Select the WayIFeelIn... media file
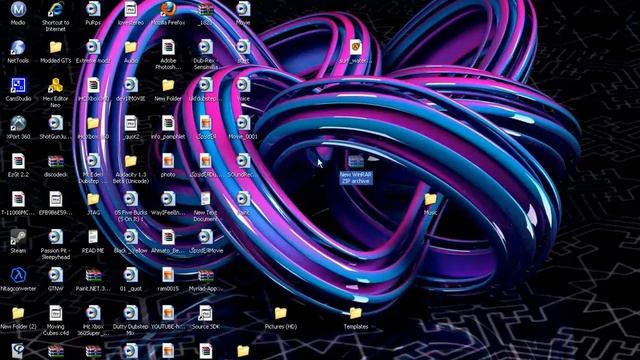 click(x=168, y=199)
